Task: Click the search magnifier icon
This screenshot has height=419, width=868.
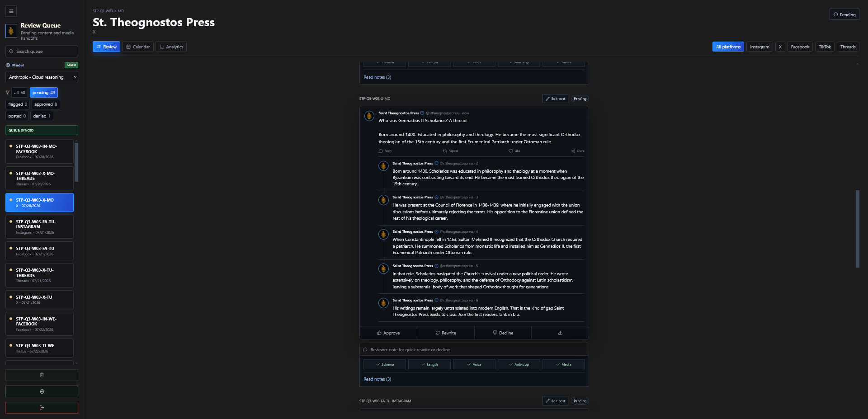Action: point(11,52)
